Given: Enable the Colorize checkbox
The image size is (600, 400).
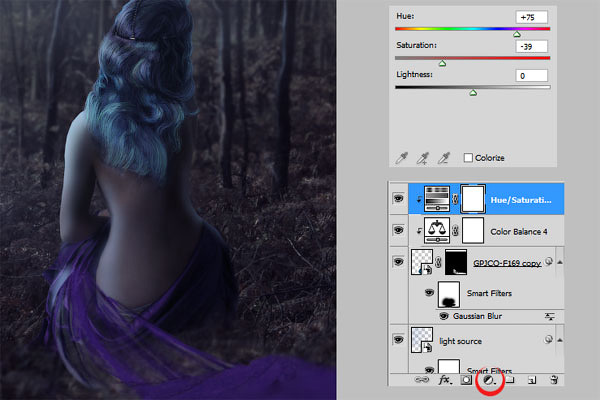Looking at the screenshot, I should 468,158.
